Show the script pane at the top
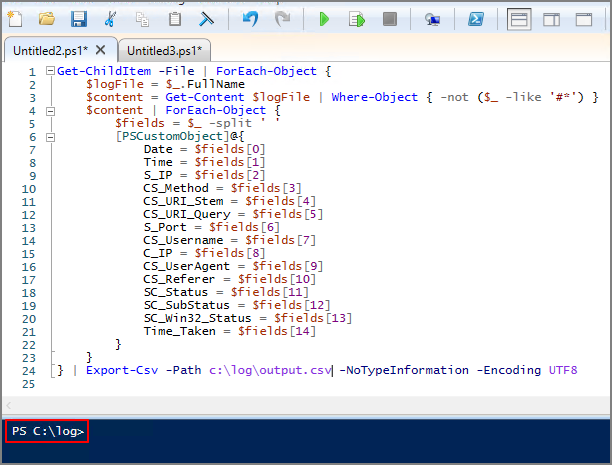Screen dimensions: 612x465 (x=519, y=19)
